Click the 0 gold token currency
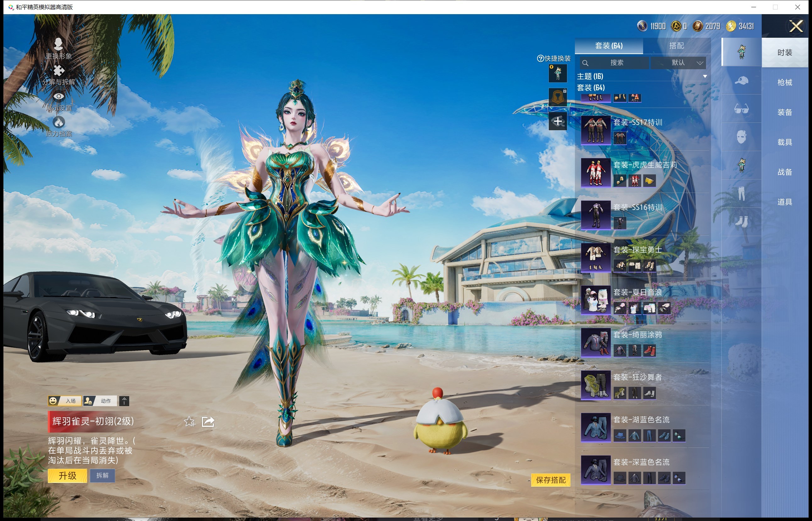This screenshot has height=521, width=812. (679, 26)
